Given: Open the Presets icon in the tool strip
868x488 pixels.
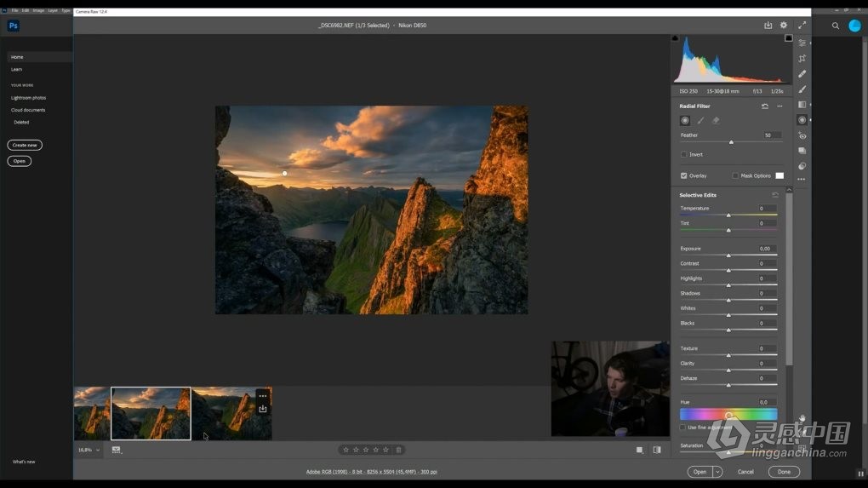Looking at the screenshot, I should (802, 166).
